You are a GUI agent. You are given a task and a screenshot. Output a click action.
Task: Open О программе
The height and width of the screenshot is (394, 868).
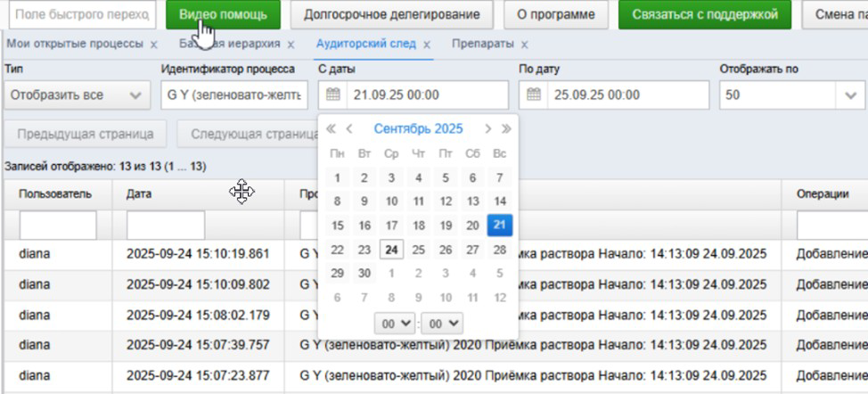556,15
